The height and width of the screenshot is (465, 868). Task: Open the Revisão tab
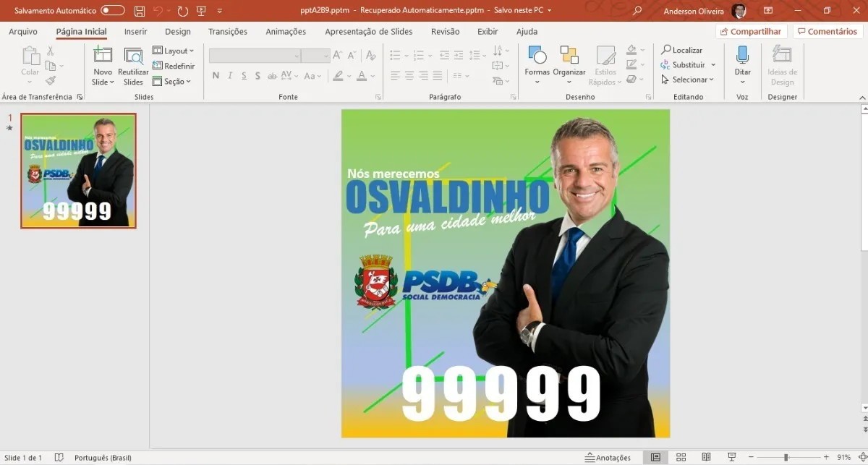coord(445,32)
